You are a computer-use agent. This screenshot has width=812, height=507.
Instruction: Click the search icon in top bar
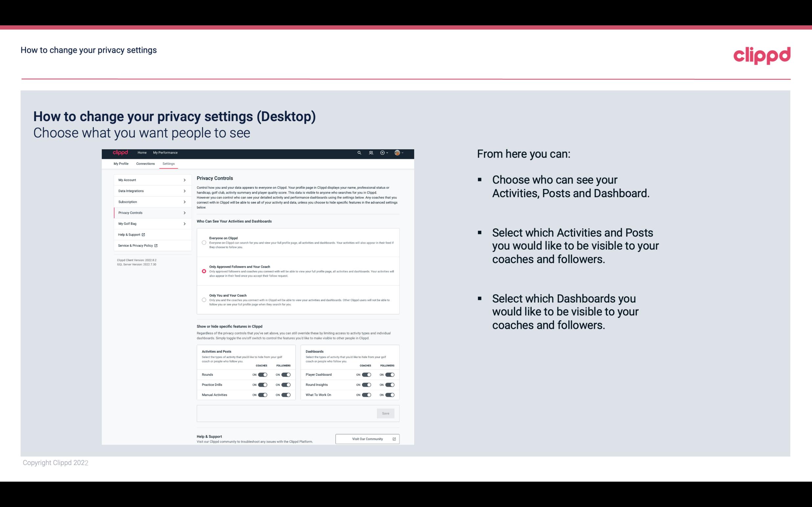pos(358,153)
